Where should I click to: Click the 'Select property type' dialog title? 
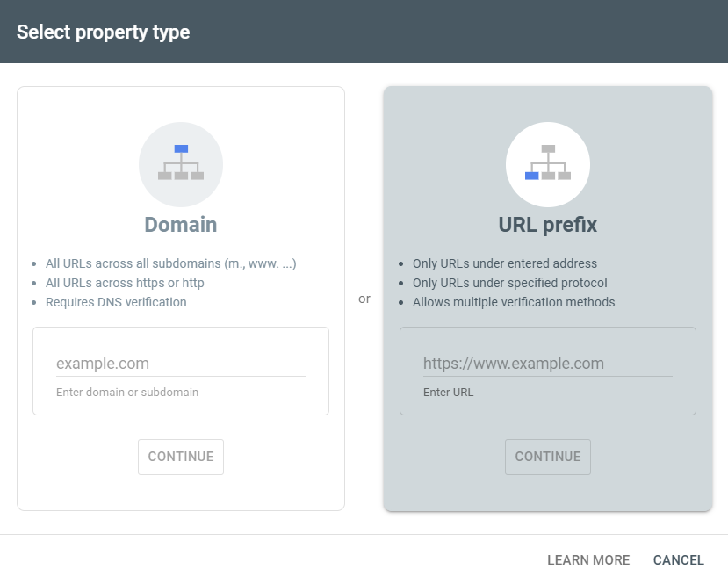pos(104,32)
